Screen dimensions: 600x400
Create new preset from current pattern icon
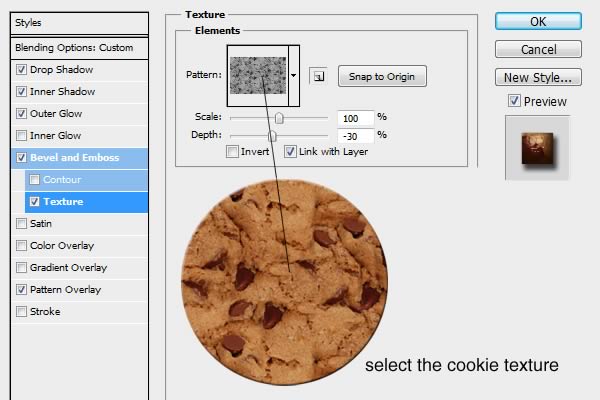[x=318, y=76]
